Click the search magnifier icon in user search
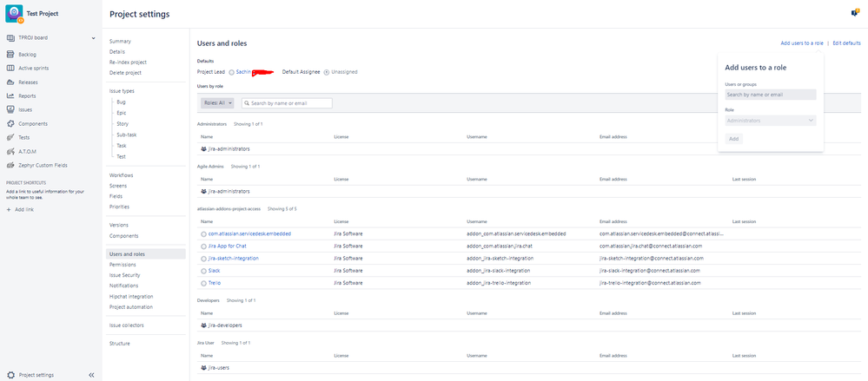The image size is (868, 381). [247, 103]
